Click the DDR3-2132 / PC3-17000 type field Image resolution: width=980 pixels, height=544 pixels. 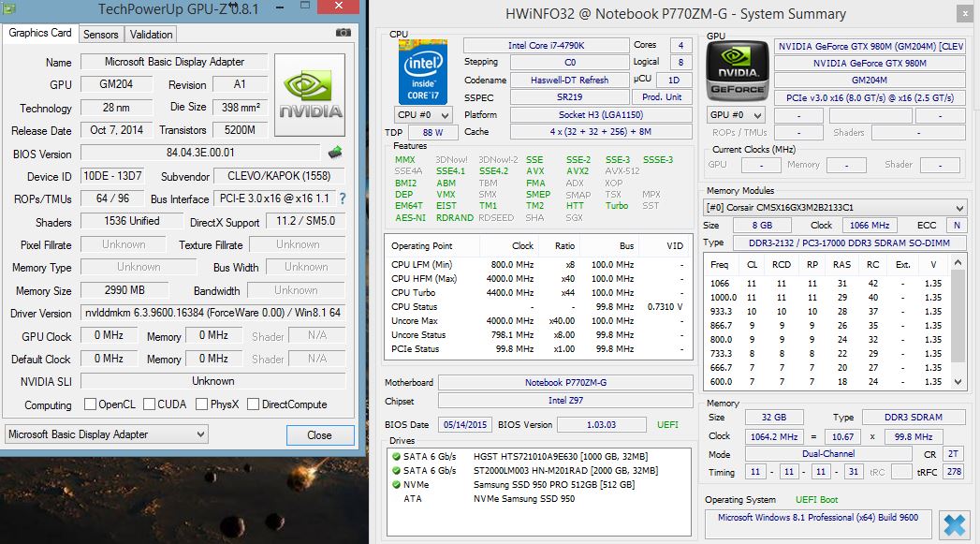click(849, 243)
